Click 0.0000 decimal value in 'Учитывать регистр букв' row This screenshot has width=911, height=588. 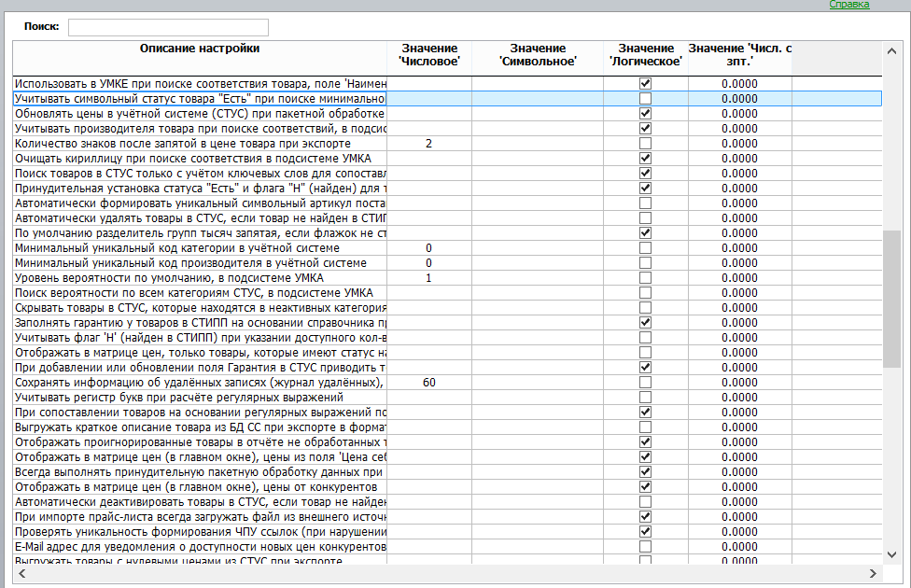coord(739,398)
